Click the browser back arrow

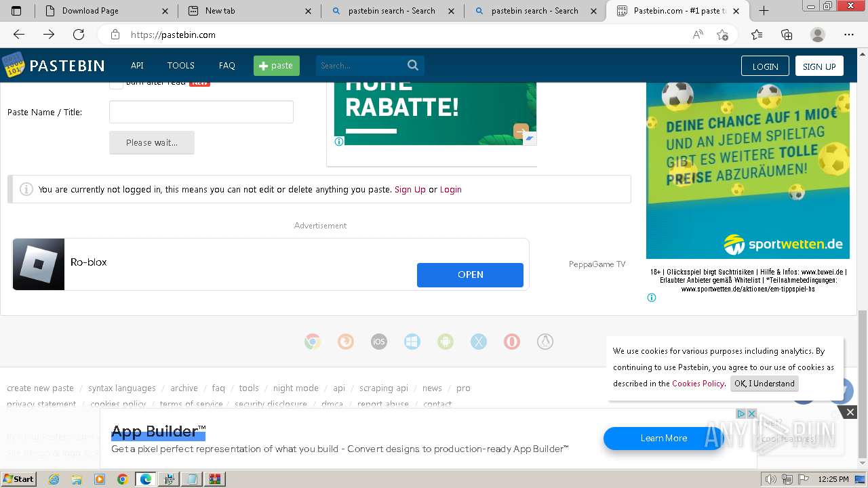tap(19, 35)
